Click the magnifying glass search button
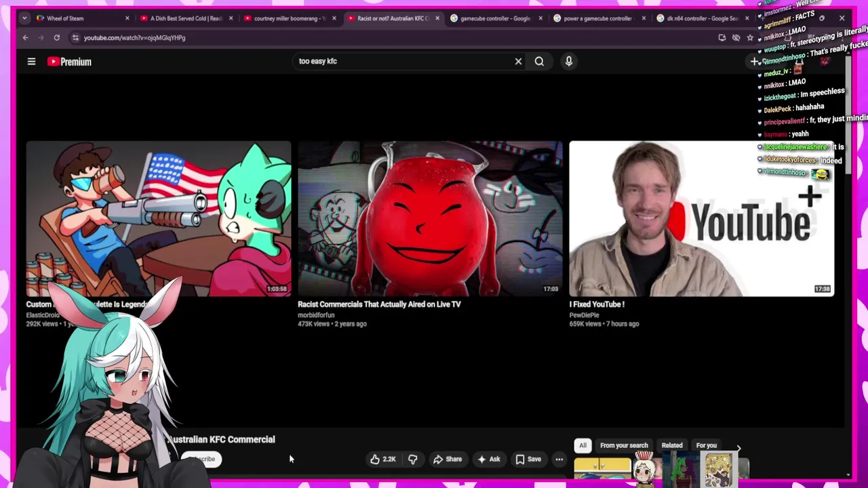868x488 pixels. click(539, 61)
